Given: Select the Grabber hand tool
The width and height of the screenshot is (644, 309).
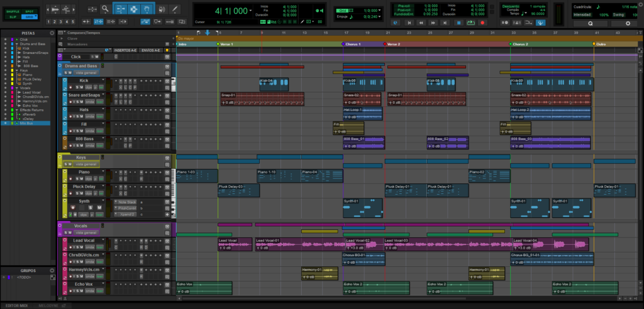Looking at the screenshot, I should (x=147, y=9).
